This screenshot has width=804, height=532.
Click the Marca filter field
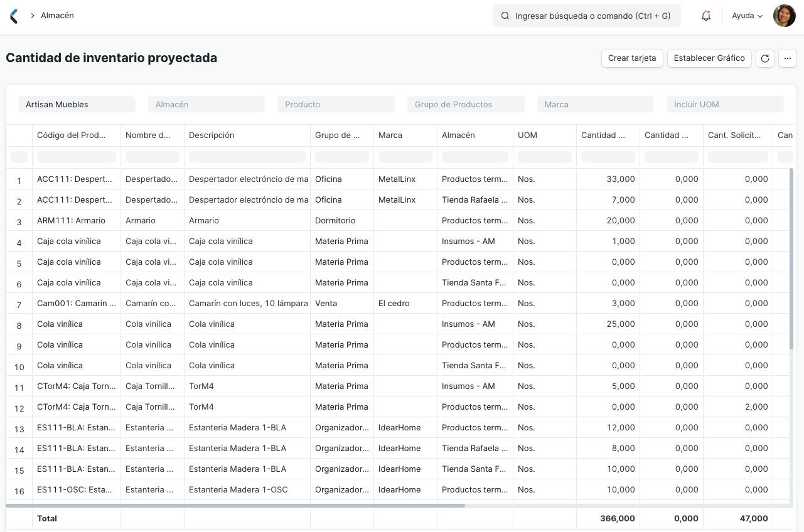coord(596,104)
